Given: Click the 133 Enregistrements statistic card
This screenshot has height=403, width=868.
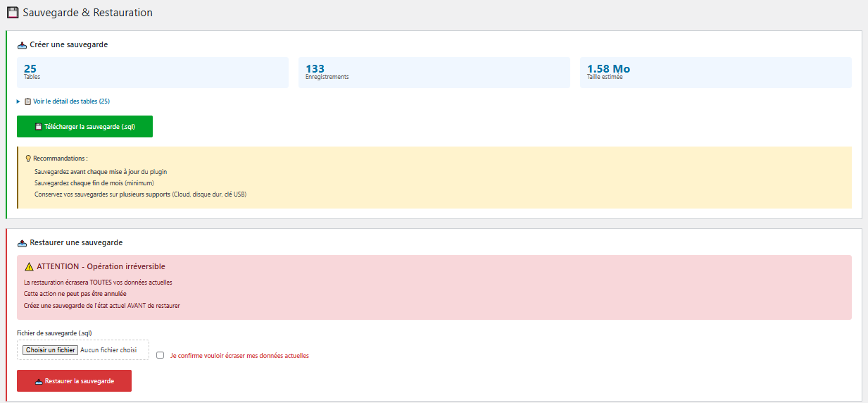Looking at the screenshot, I should tap(434, 73).
